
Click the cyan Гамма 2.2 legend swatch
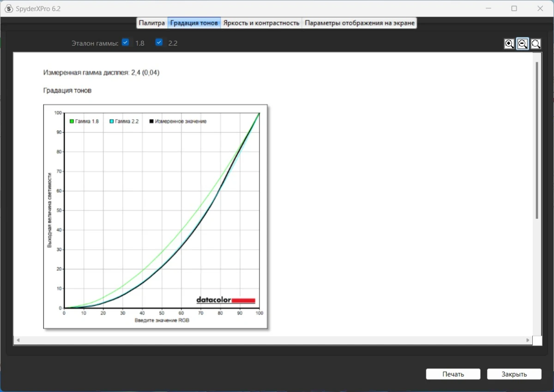pyautogui.click(x=112, y=121)
